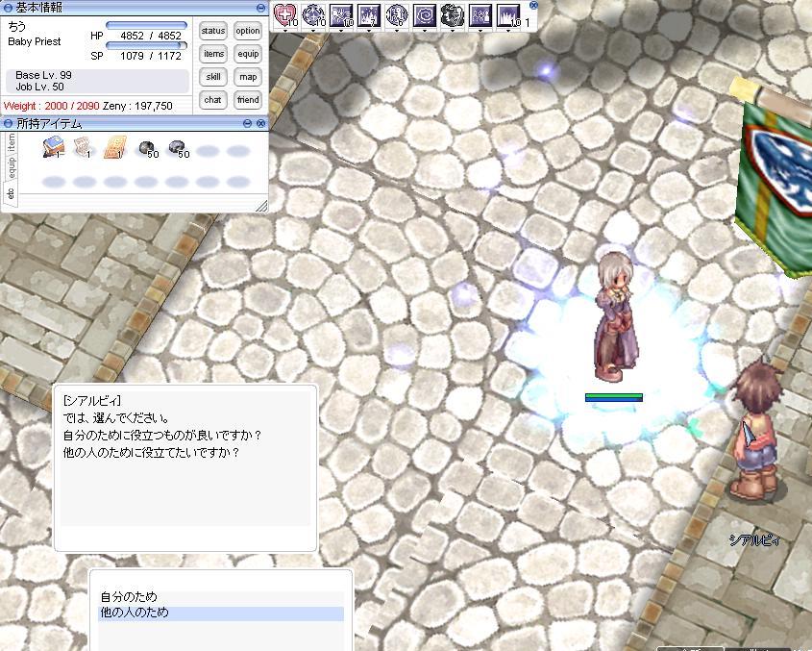The image size is (812, 651).
Task: Cast the round level 6 skill
Action: click(x=397, y=15)
